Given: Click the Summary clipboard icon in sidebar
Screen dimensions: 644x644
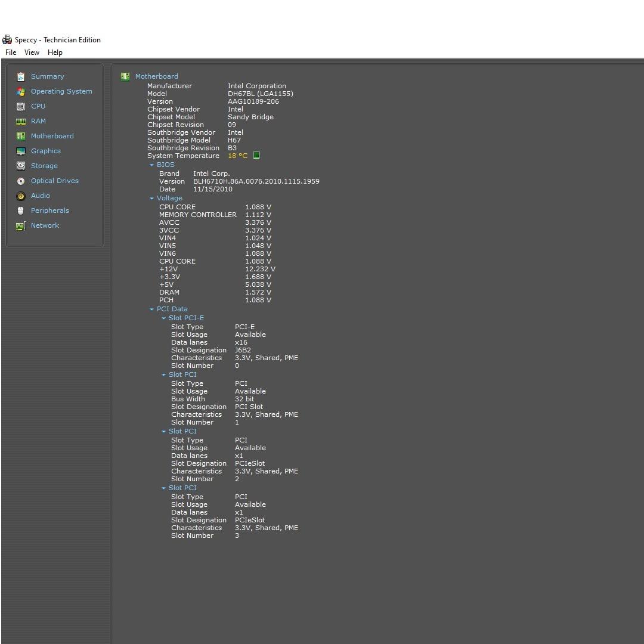Looking at the screenshot, I should (21, 76).
